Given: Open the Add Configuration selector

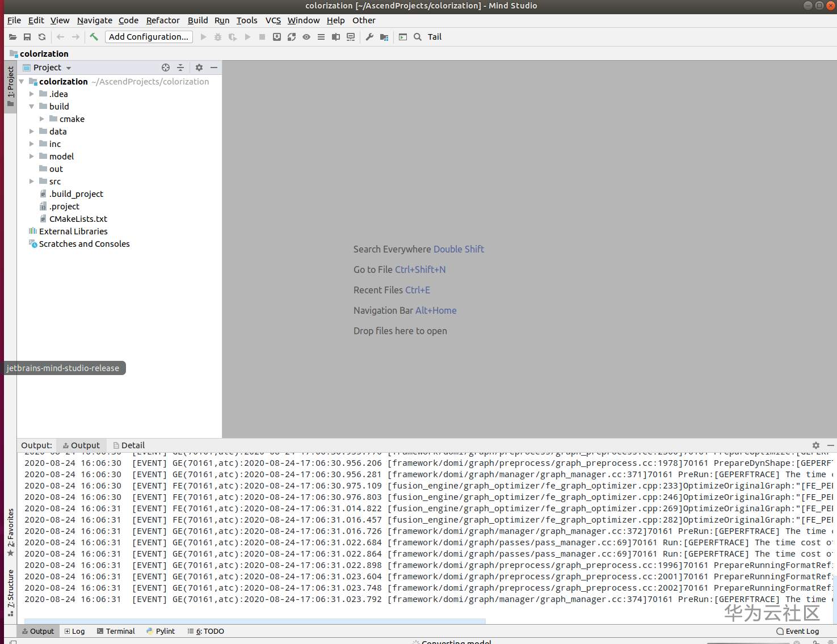Looking at the screenshot, I should tap(149, 37).
